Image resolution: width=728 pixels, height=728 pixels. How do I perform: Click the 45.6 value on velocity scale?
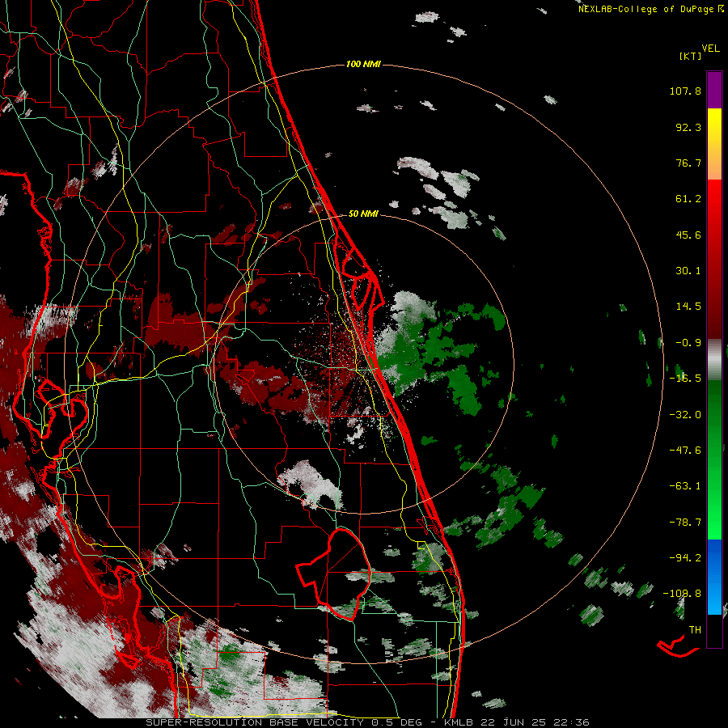[x=688, y=235]
